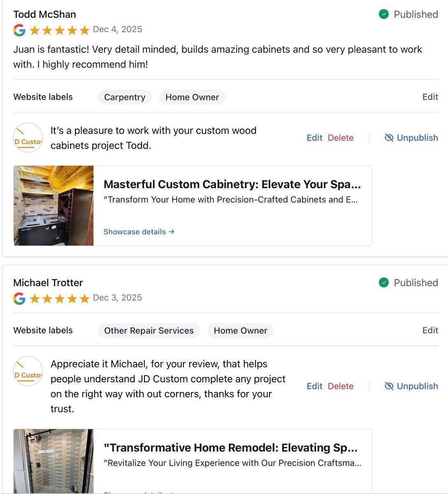Click the five-star rating on Todd McShan's review
This screenshot has height=494, width=448.
[60, 30]
